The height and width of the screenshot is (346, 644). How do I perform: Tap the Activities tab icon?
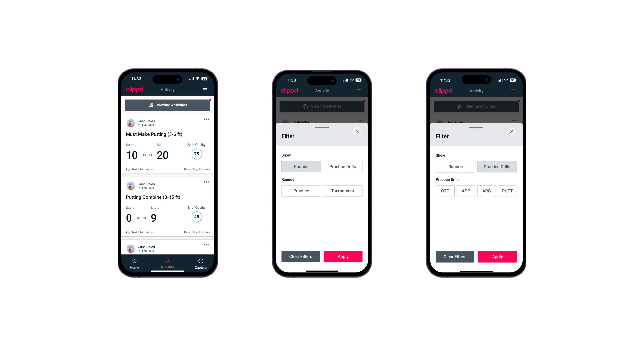[x=169, y=262]
